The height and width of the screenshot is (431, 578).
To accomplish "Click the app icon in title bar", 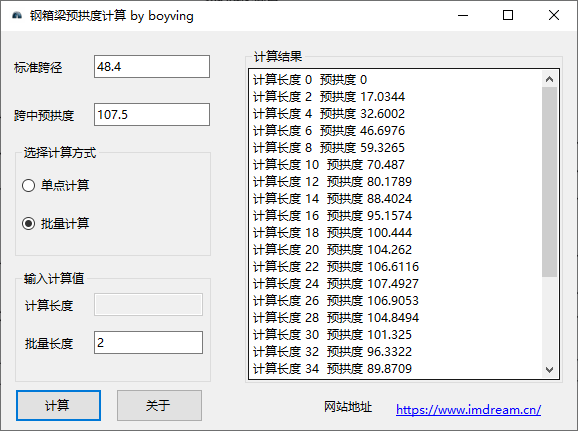I will pos(17,15).
